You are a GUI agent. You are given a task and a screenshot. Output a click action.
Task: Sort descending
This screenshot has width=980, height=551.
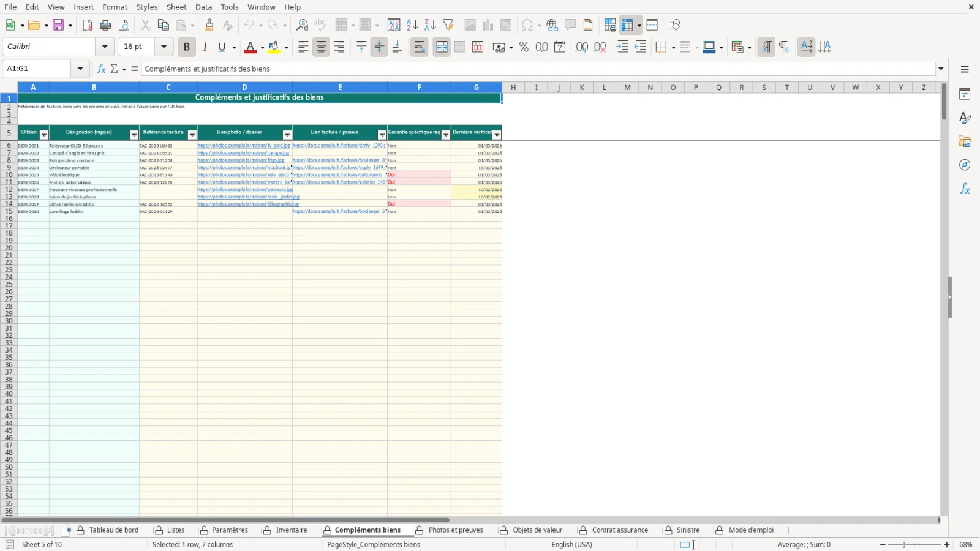tap(430, 25)
